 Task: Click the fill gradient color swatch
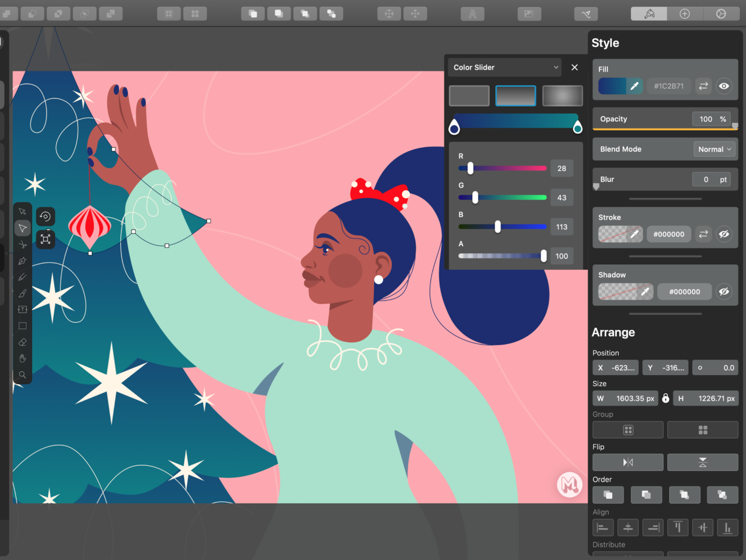pyautogui.click(x=613, y=86)
